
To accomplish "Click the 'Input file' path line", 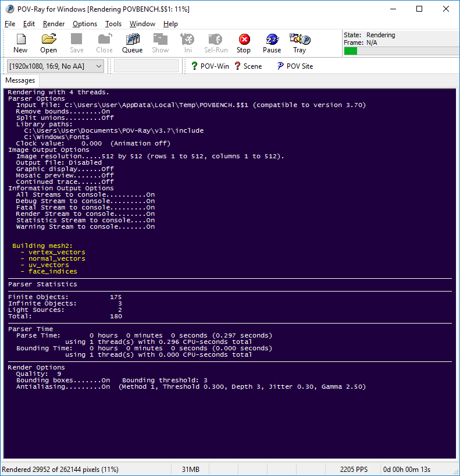I will coord(191,105).
